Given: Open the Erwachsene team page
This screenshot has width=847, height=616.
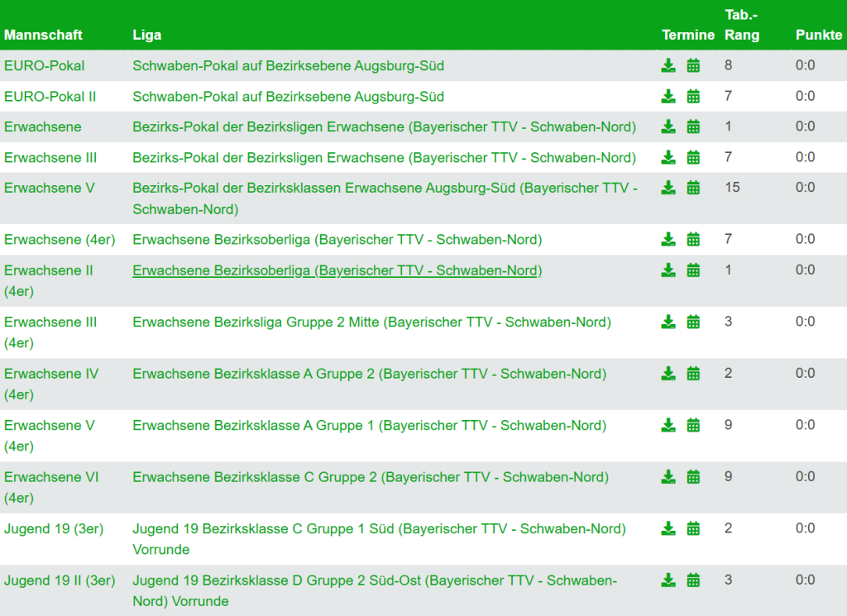Looking at the screenshot, I should click(x=43, y=127).
